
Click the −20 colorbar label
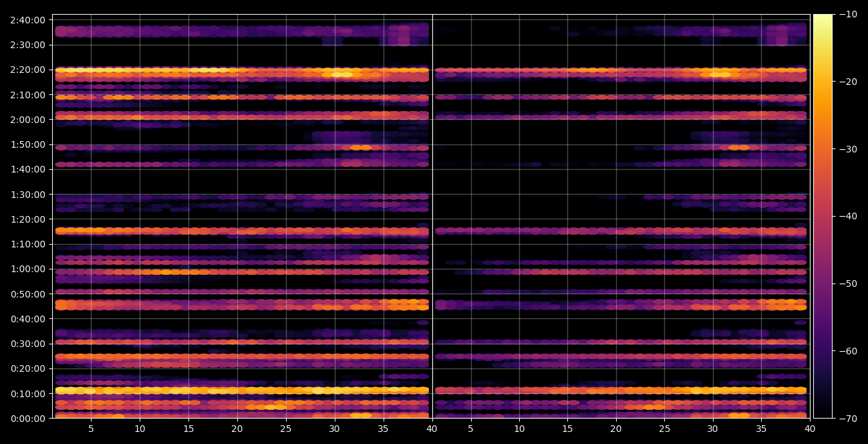848,82
